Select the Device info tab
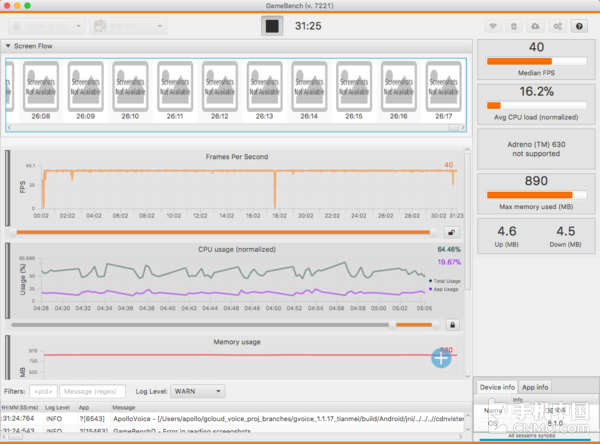 point(498,386)
